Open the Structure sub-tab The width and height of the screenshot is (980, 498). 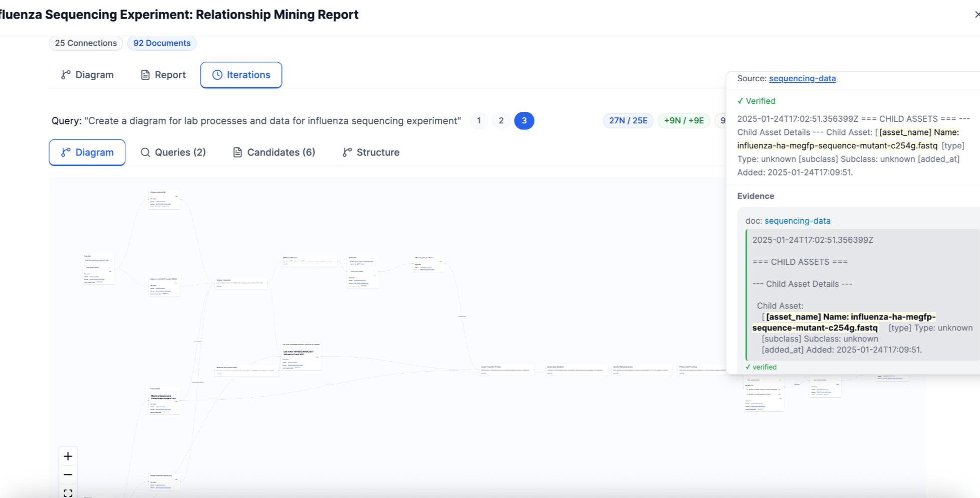click(371, 152)
